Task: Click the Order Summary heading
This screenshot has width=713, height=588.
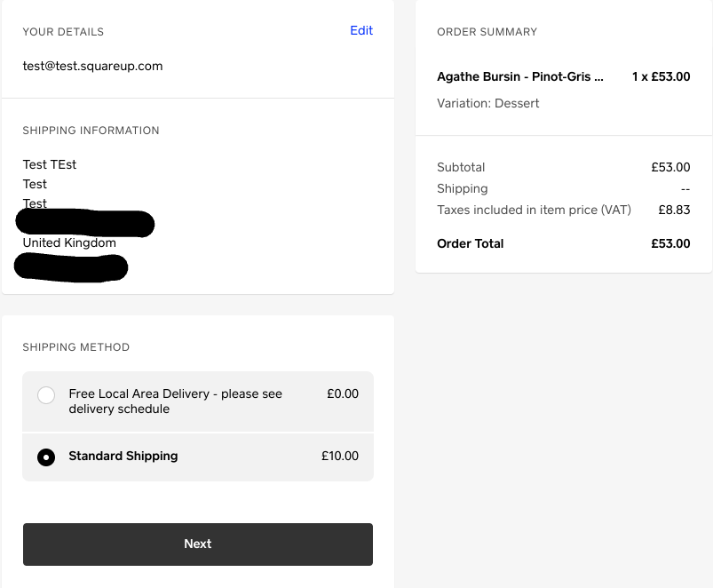Action: [487, 32]
